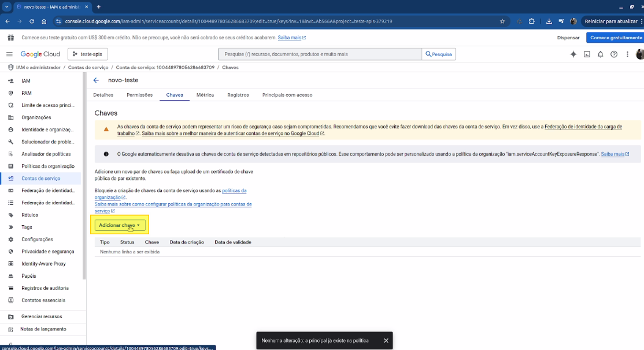The width and height of the screenshot is (644, 350).
Task: Open the notifications bell
Action: (601, 54)
